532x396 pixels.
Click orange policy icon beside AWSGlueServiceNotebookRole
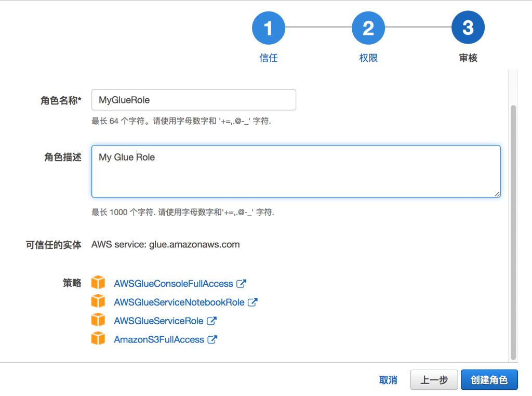tap(98, 301)
